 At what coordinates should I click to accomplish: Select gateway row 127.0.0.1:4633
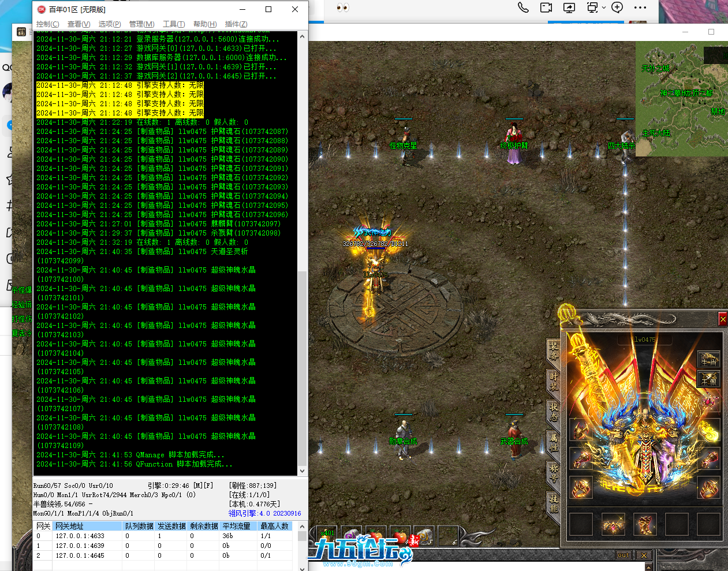click(163, 536)
